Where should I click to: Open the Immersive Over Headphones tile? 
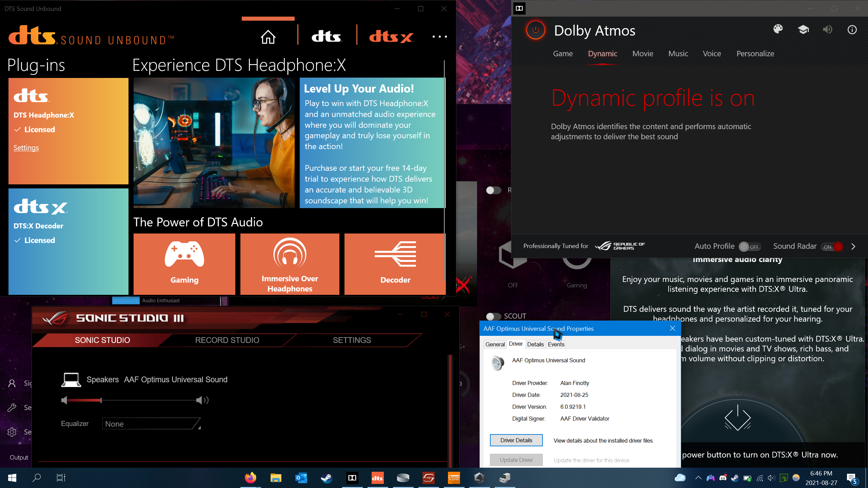coord(290,264)
